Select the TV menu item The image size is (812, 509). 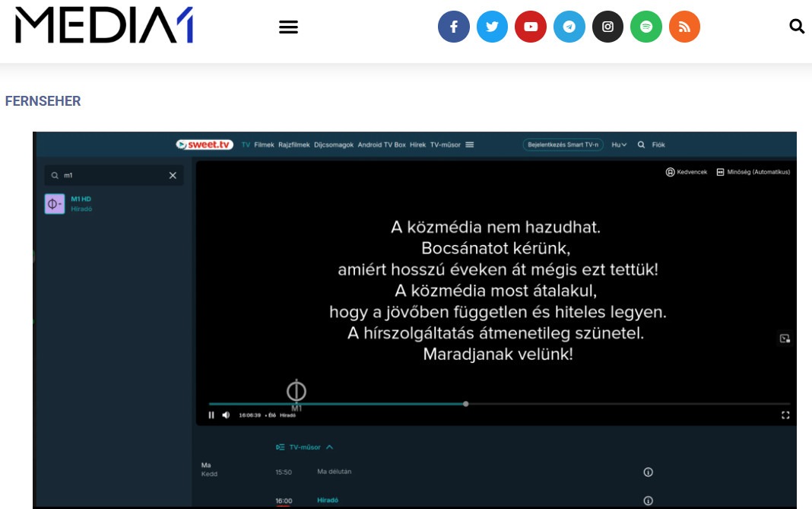point(246,145)
